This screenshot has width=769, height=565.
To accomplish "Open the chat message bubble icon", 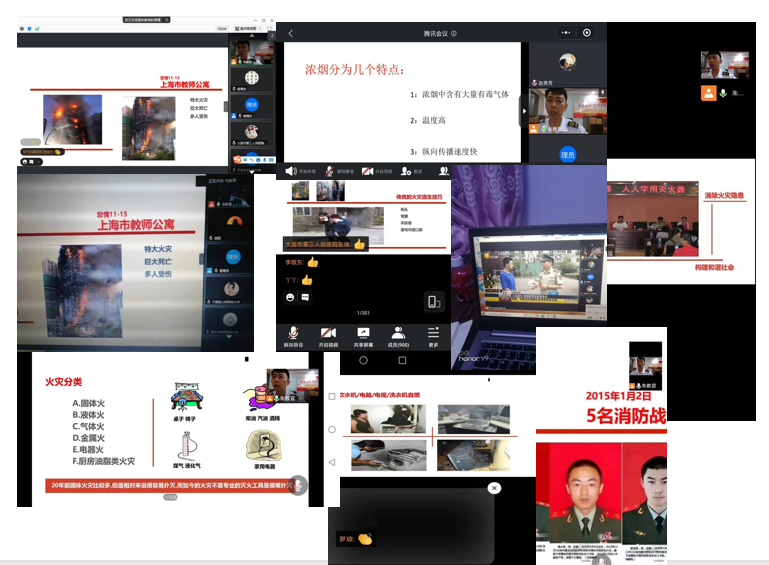I will 305,298.
